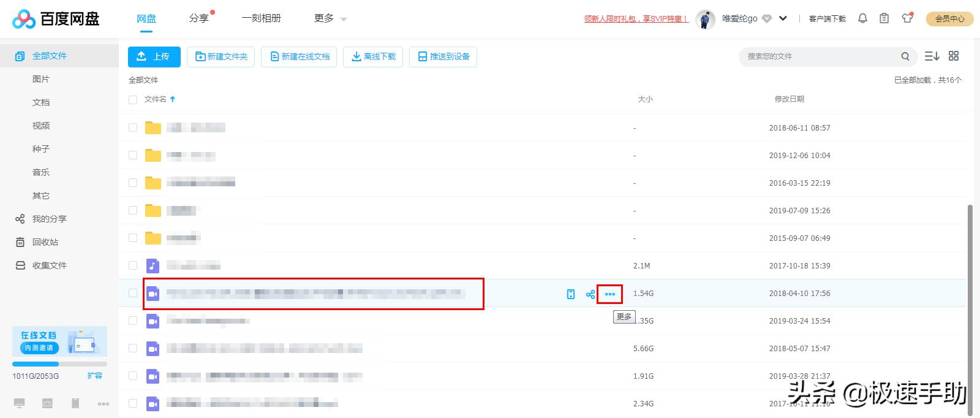Click the video file icon of the 5.66G file
The height and width of the screenshot is (418, 980).
[153, 348]
